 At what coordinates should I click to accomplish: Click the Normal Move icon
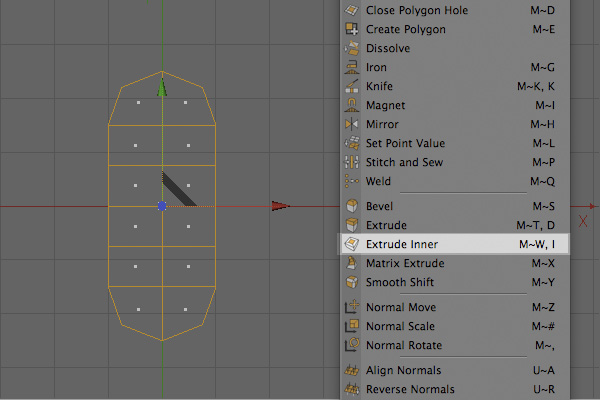tap(352, 307)
